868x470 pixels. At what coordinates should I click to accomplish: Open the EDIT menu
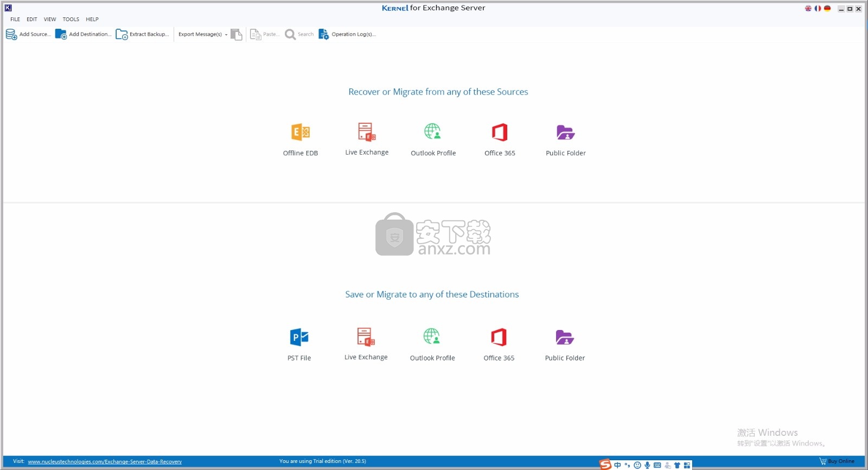32,19
